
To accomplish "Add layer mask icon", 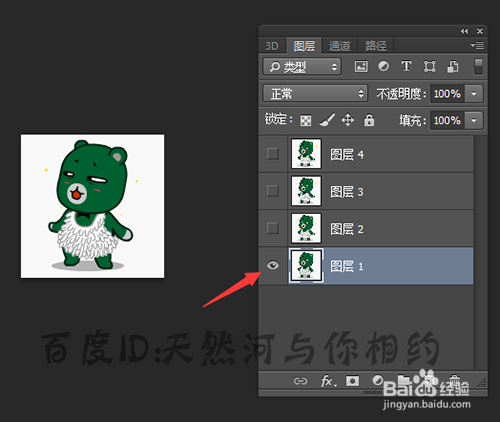I will coord(352,381).
